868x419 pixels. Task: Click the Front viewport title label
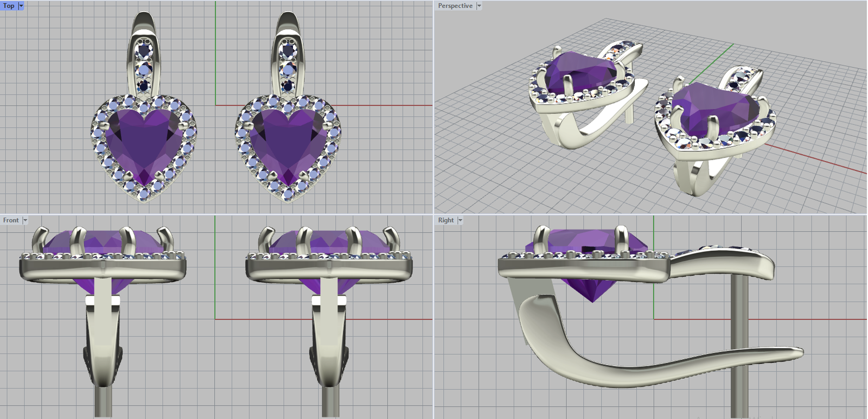click(x=10, y=220)
